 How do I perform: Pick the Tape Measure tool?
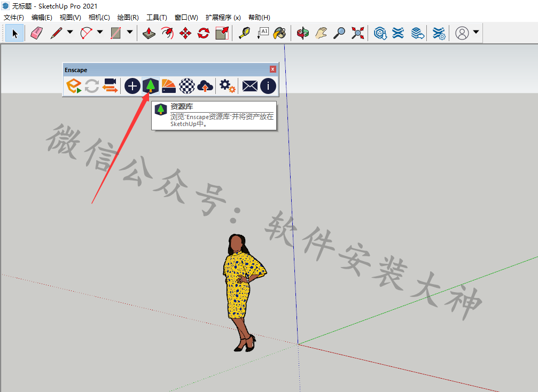point(244,33)
